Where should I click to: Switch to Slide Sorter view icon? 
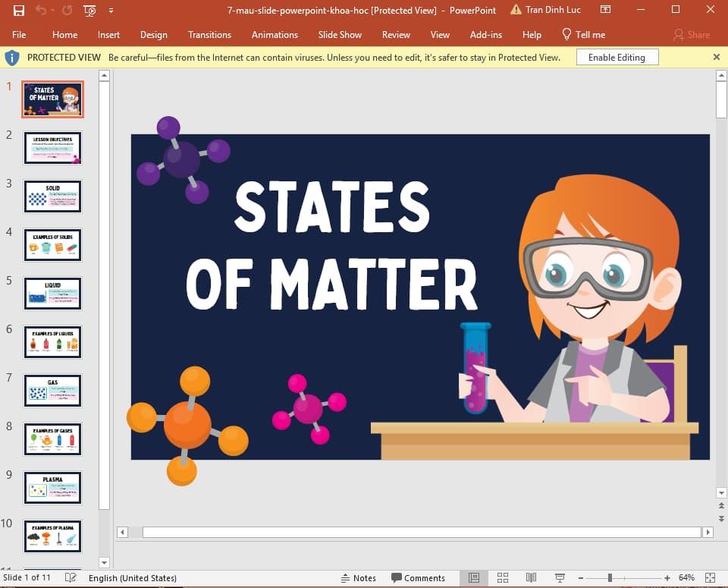pyautogui.click(x=502, y=578)
